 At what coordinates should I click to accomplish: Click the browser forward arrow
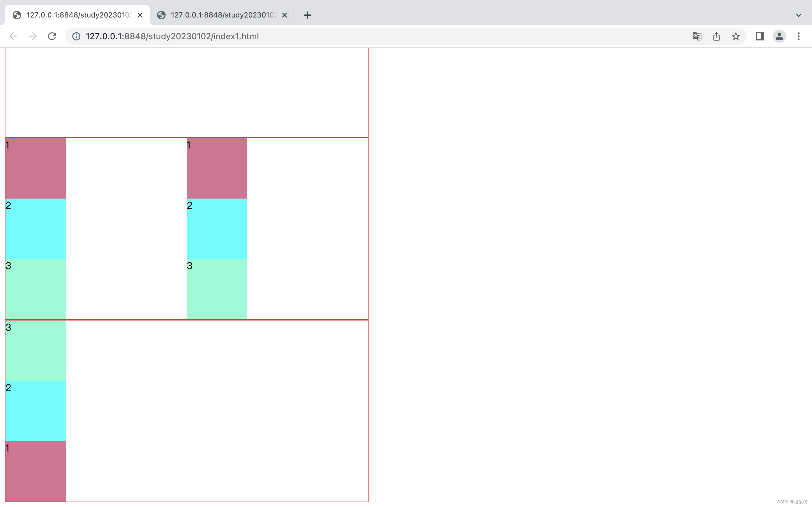pos(33,36)
